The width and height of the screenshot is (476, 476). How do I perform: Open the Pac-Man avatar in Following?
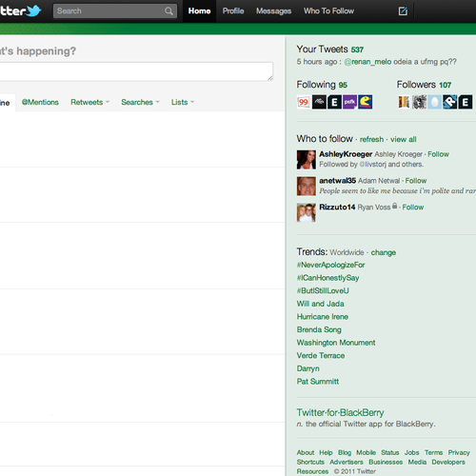coord(365,102)
